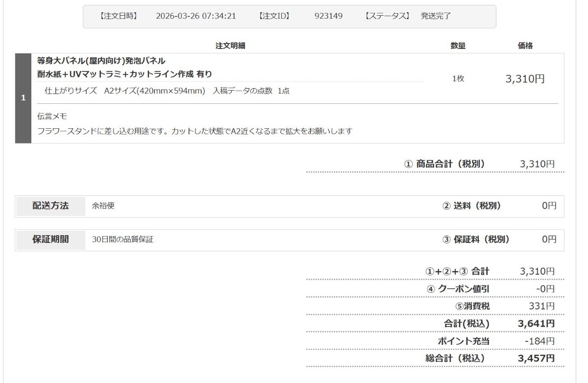Click the 伝言メモ label
588x383 pixels.
coord(52,117)
